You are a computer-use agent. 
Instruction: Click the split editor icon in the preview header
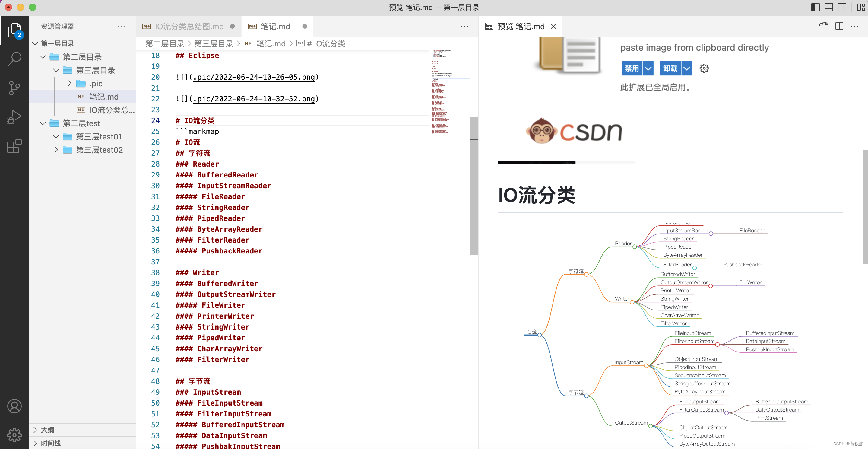coord(839,26)
